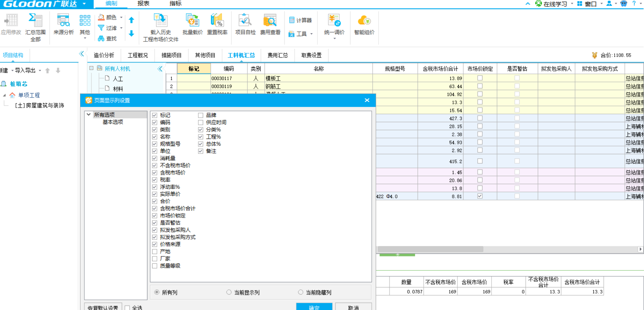Open the 来源分析 tool

(63, 25)
